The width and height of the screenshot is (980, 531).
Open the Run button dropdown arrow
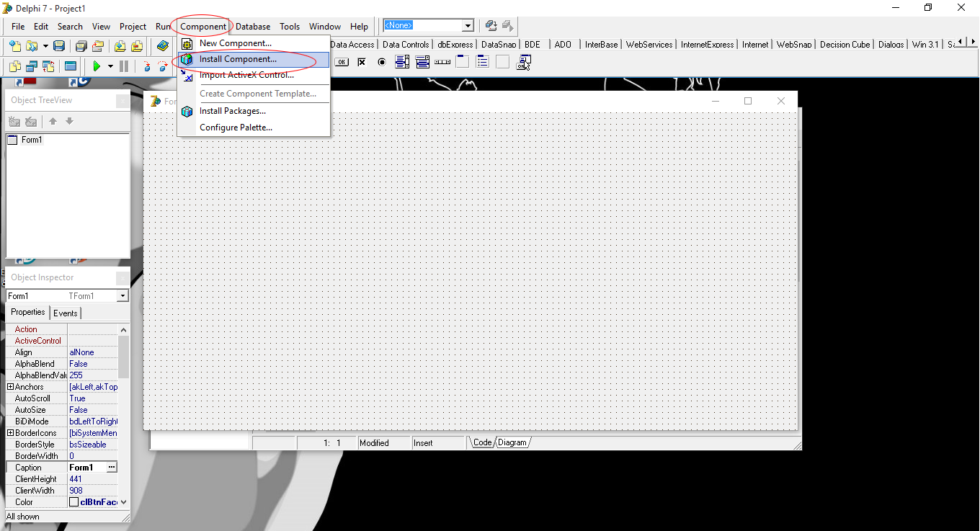[110, 66]
